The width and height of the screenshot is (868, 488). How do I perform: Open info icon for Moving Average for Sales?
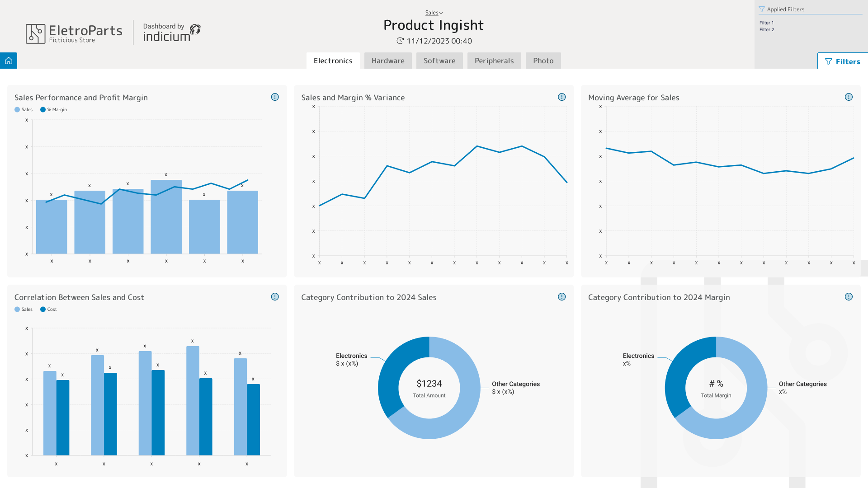pos(849,97)
